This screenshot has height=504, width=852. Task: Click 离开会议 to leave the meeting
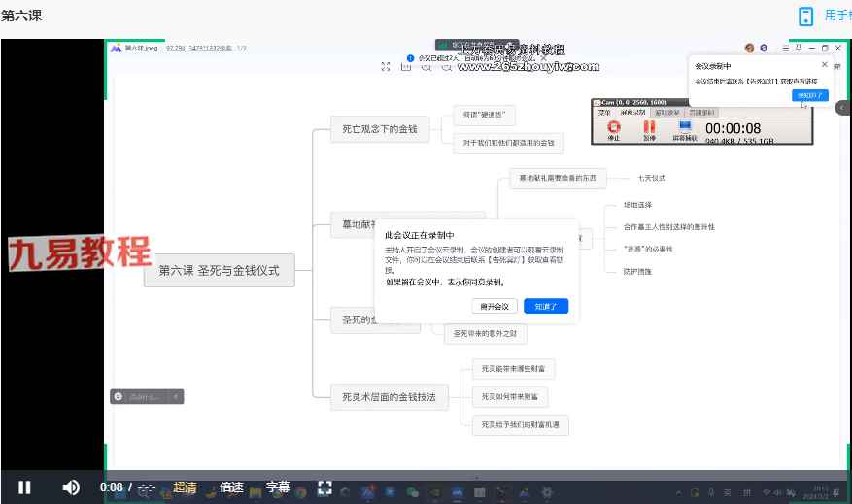[x=494, y=306]
